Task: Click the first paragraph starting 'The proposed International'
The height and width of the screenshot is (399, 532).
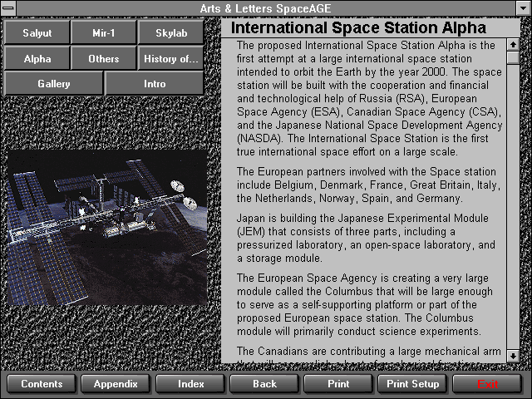Action: 369,98
